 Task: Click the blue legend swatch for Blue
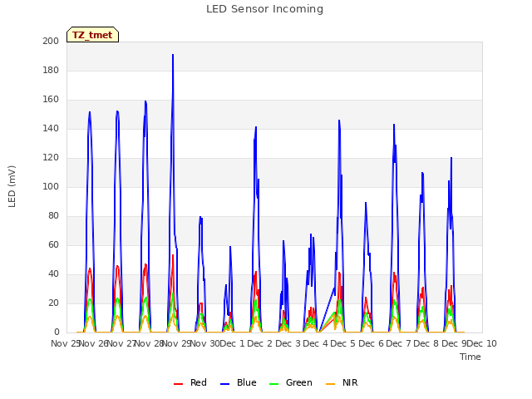(225, 384)
